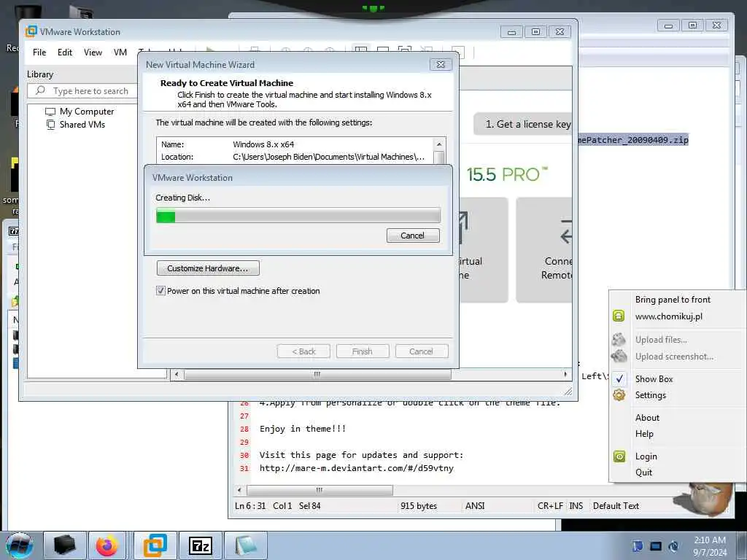
Task: Click the settings list scroll-up arrow
Action: 438,144
